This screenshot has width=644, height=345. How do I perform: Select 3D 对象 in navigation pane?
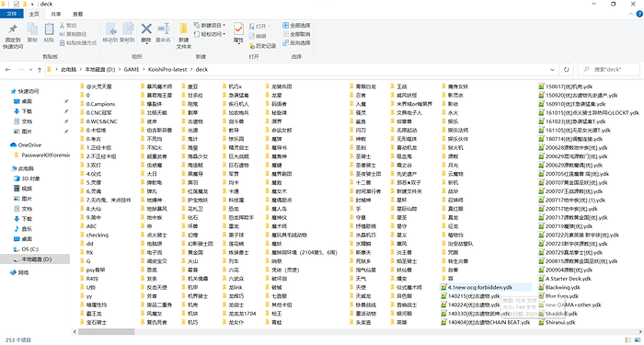[x=27, y=178]
